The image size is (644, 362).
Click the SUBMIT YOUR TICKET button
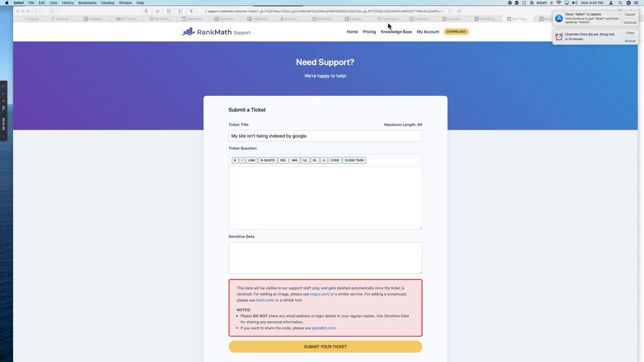pos(326,346)
